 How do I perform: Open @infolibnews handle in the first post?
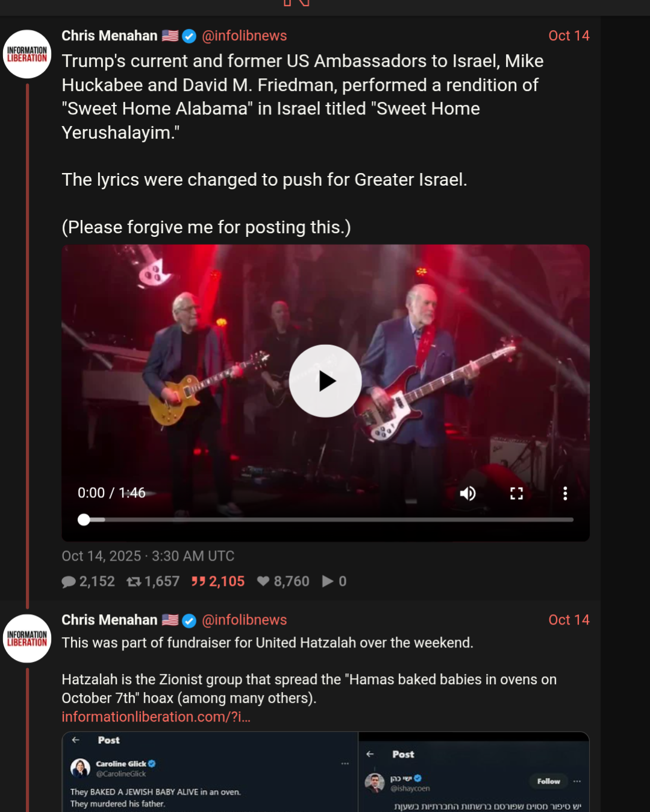(244, 36)
